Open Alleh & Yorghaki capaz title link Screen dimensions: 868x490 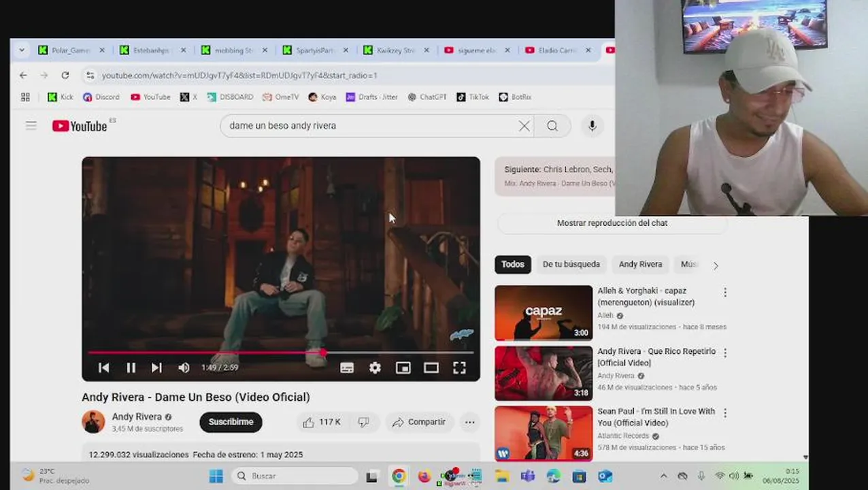[646, 297]
